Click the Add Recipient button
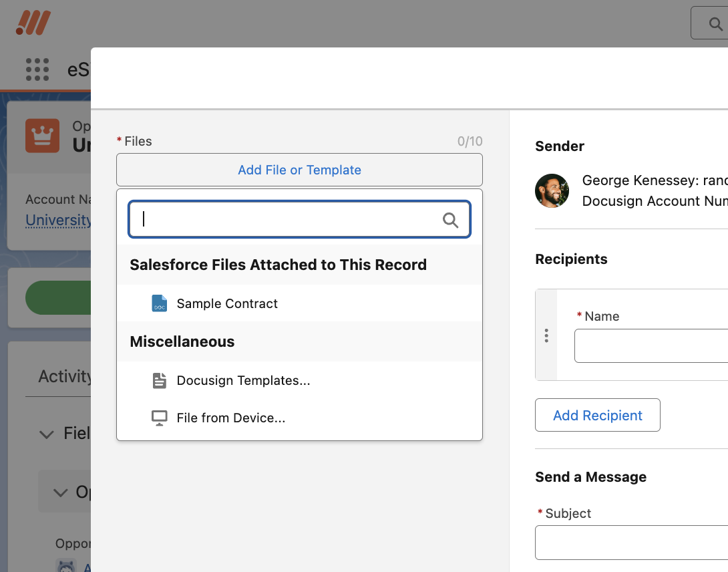The height and width of the screenshot is (572, 728). (598, 415)
